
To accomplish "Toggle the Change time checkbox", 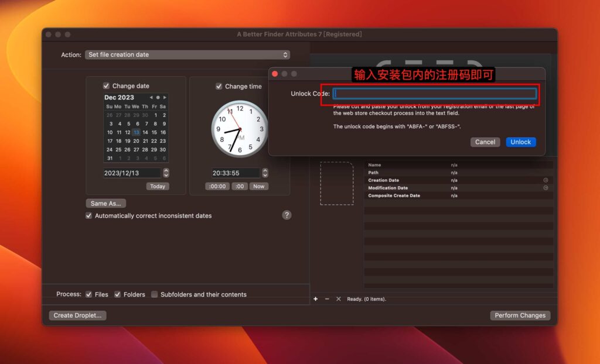I will [220, 86].
